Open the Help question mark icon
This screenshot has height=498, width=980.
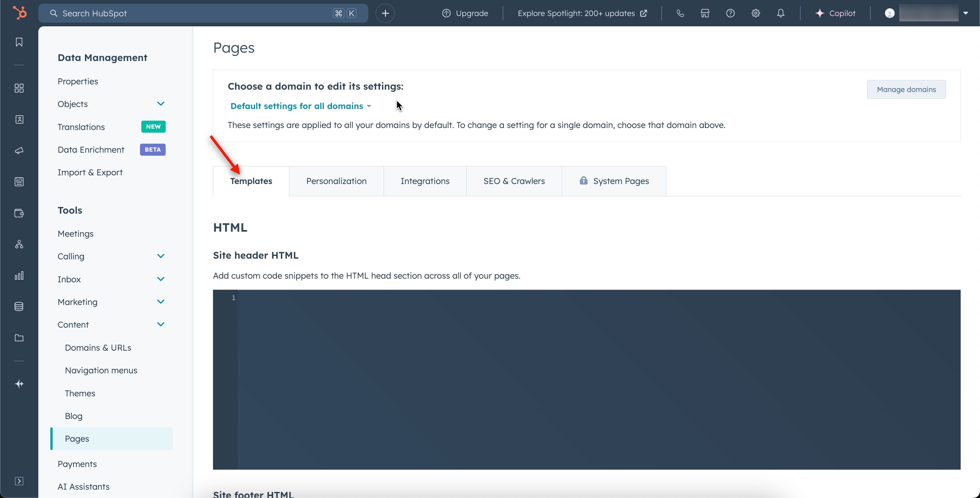[x=730, y=13]
